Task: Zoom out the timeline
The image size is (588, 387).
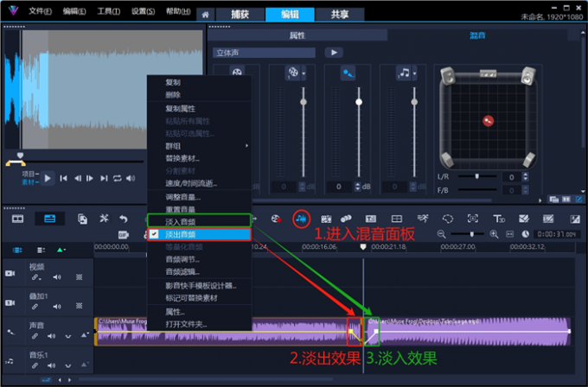Action: tap(441, 234)
